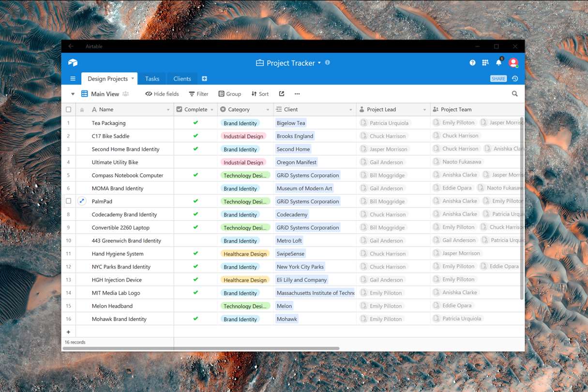Screen dimensions: 588x392
Task: Uncheck Complete for Mohawk Brand Identity
Action: pyautogui.click(x=196, y=318)
